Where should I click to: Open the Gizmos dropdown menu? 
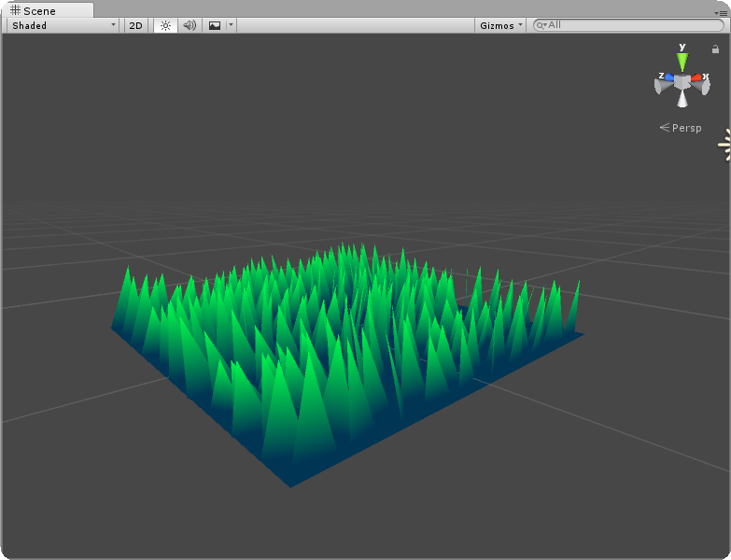(x=500, y=25)
